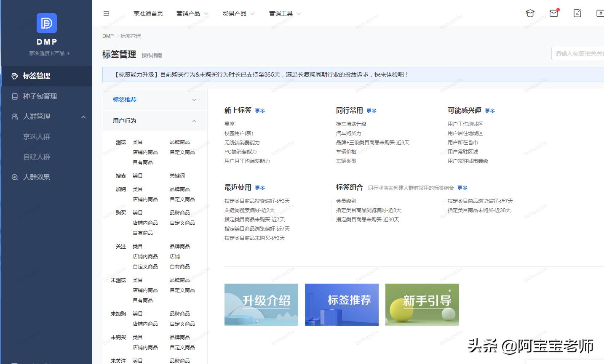
Task: Click 更多 next to 同行常用
Action: click(x=371, y=111)
